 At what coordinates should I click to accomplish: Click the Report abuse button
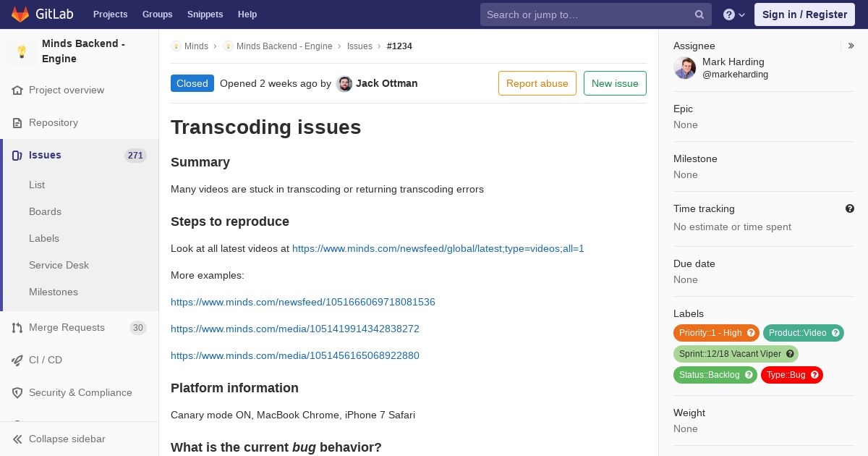tap(537, 83)
